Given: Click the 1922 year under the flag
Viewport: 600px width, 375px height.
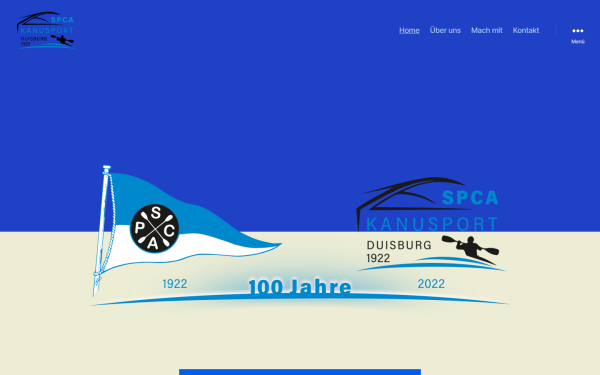Looking at the screenshot, I should (x=175, y=284).
